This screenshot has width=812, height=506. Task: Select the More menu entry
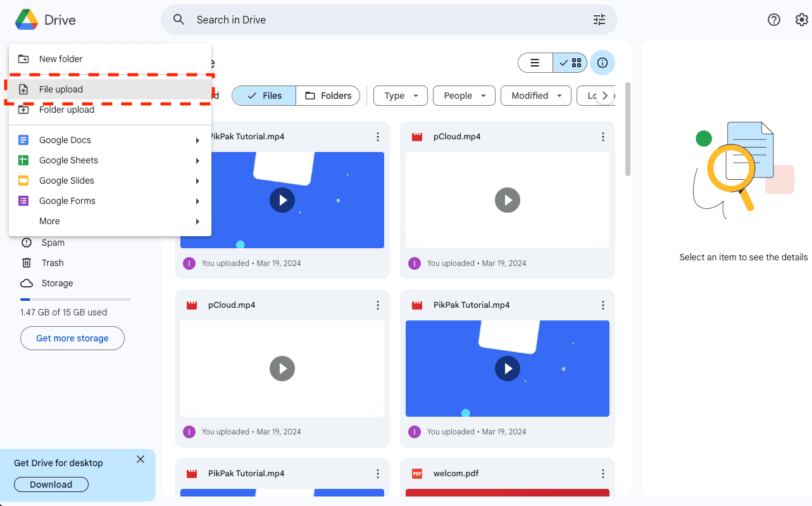click(x=110, y=221)
